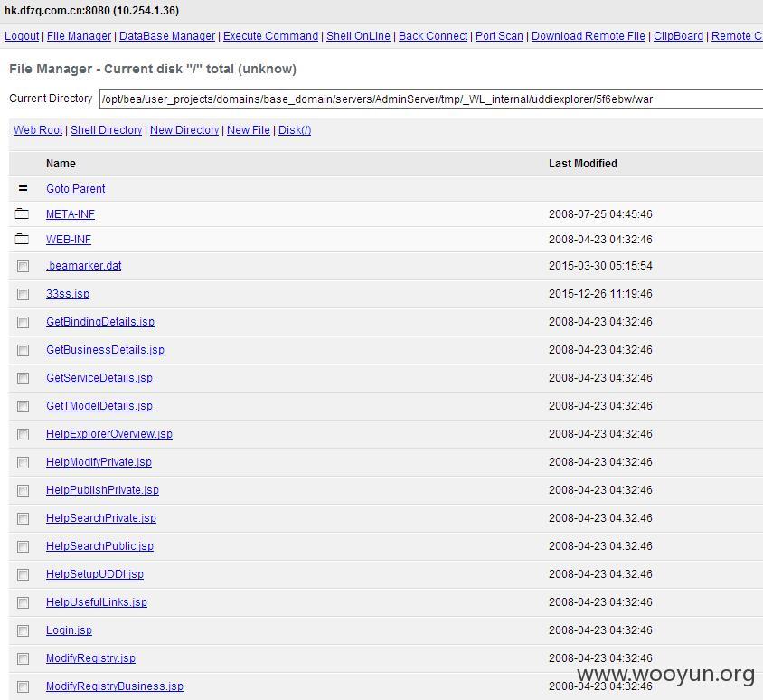
Task: Click the equals icon beside Goto Parent
Action: pyautogui.click(x=23, y=188)
